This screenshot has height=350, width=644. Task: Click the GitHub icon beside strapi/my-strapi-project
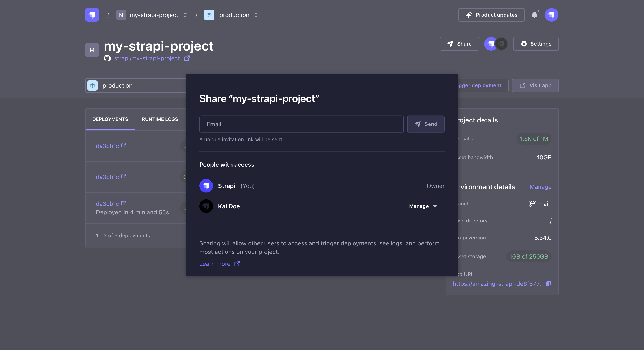pos(107,58)
